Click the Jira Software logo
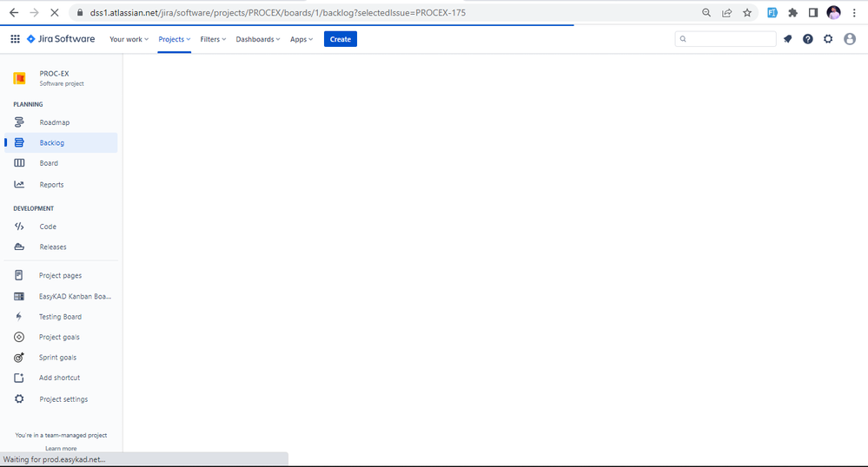 click(61, 39)
